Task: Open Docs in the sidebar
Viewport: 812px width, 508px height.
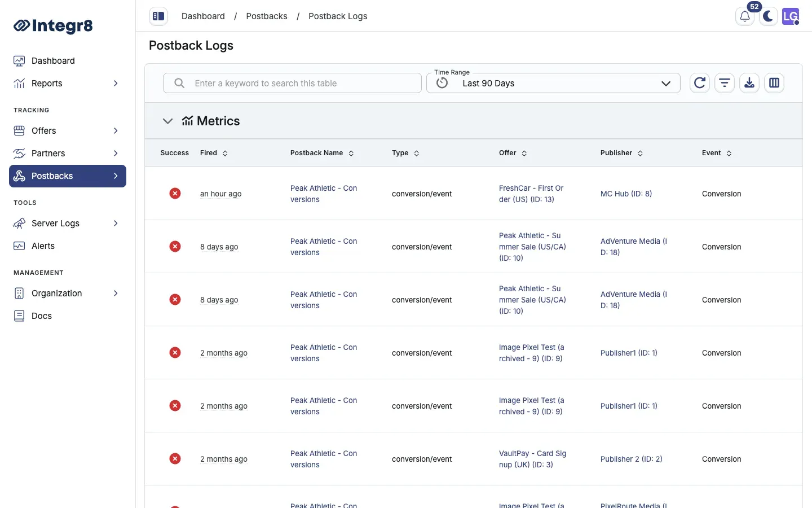Action: pos(68,316)
